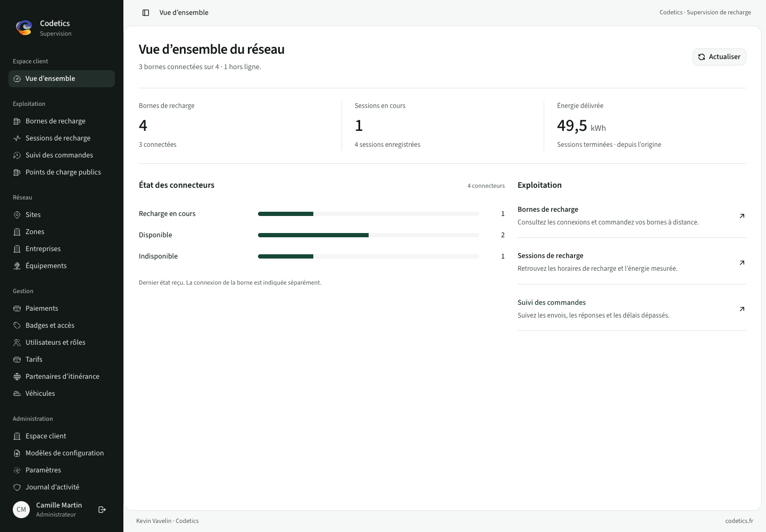Open arrow icon for Suivi des commandes card
The width and height of the screenshot is (766, 532).
[742, 309]
